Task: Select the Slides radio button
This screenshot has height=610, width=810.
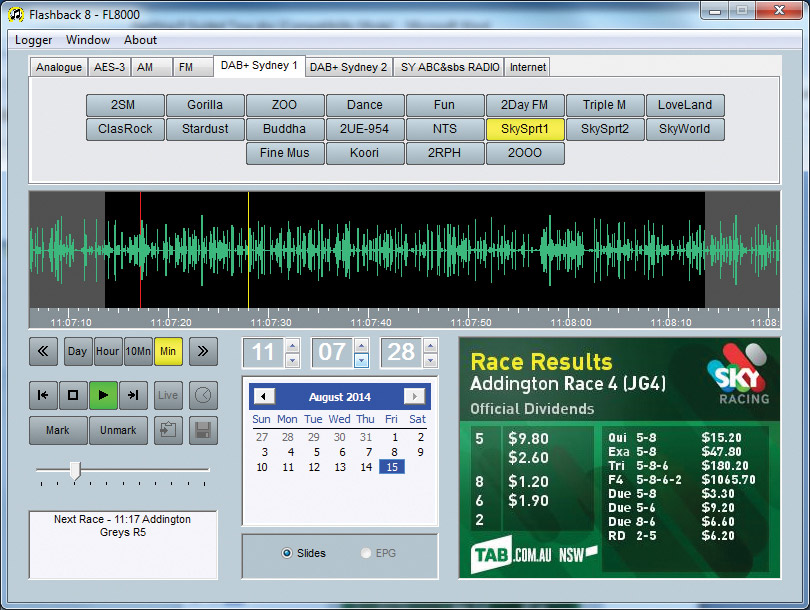Action: [x=287, y=553]
